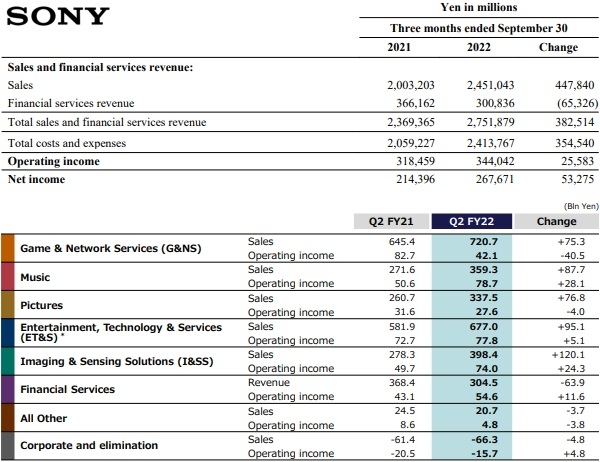Click the 'All Other' segment label
The width and height of the screenshot is (600, 462).
44,418
